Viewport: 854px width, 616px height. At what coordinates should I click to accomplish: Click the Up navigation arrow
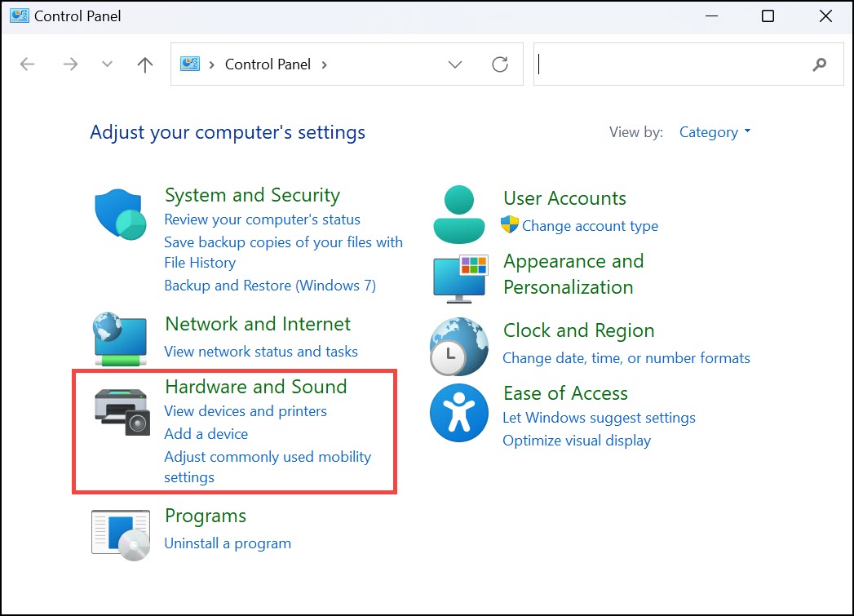click(144, 64)
